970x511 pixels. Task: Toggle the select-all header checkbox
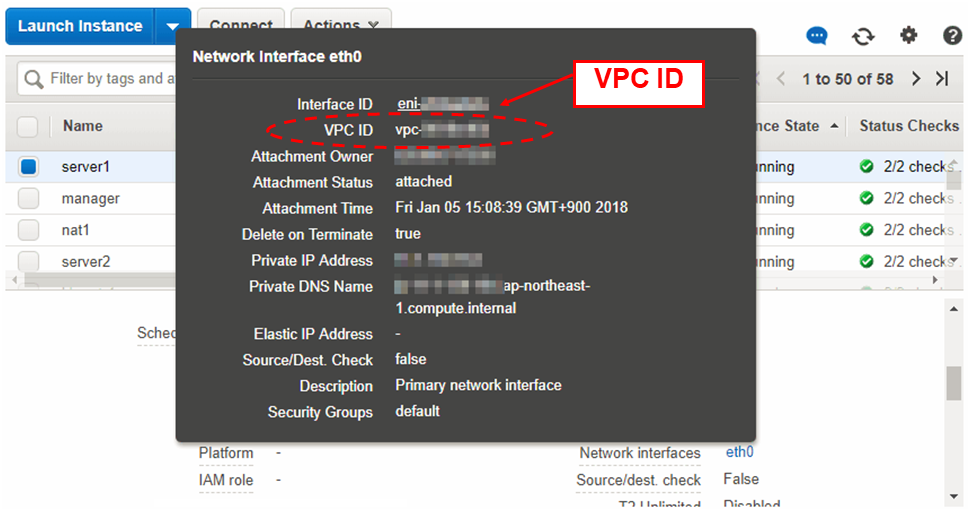[x=29, y=127]
